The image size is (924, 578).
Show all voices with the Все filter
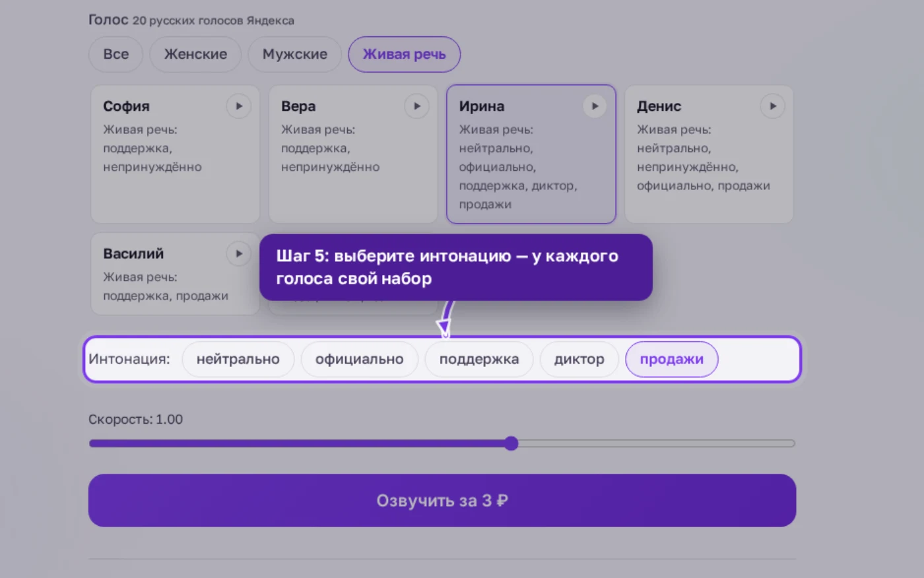pos(116,54)
